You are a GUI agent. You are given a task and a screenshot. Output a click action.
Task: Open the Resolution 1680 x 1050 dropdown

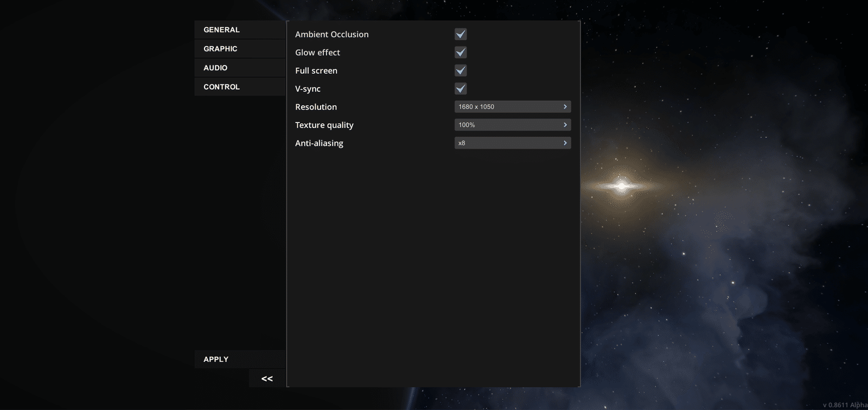point(513,107)
